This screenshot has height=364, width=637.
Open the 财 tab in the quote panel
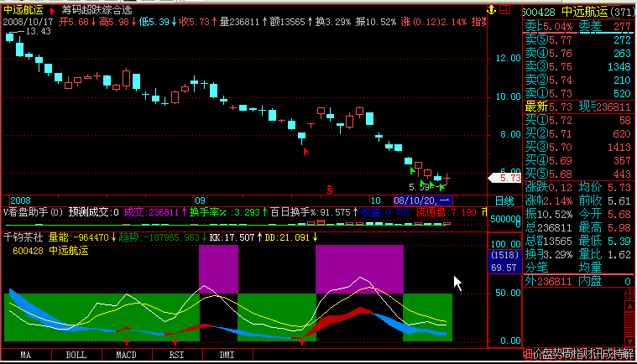coord(587,354)
